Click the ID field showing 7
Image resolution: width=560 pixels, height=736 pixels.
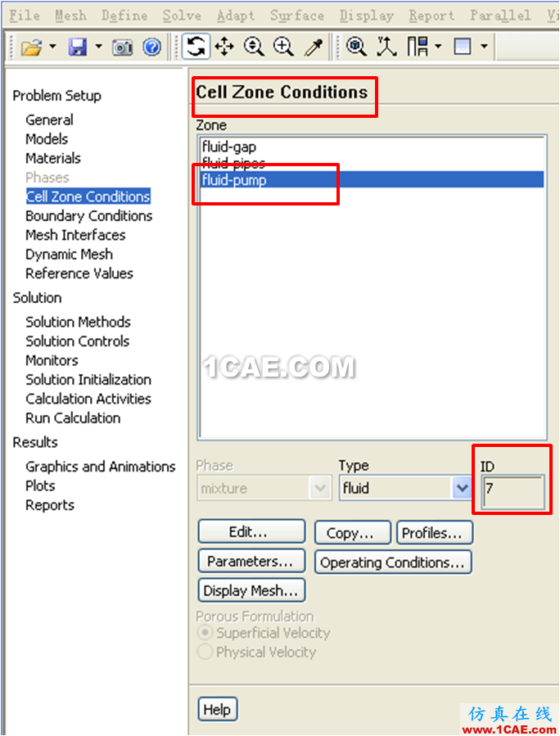[513, 491]
